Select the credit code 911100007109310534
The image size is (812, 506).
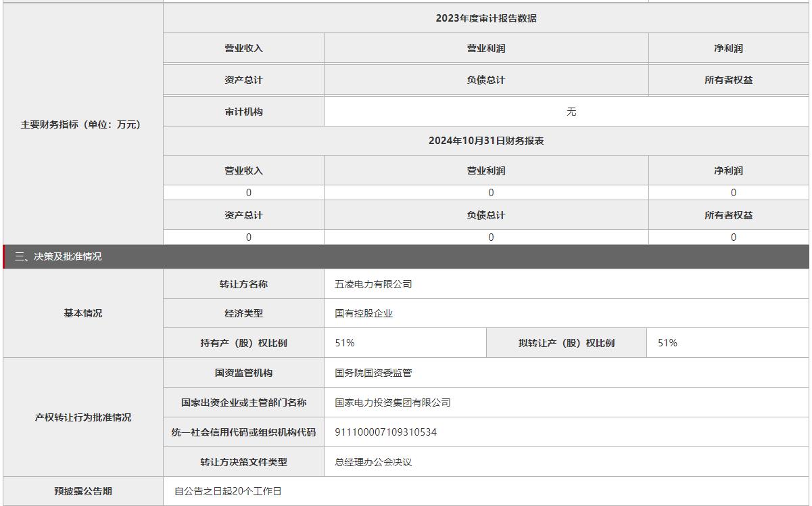(x=385, y=432)
